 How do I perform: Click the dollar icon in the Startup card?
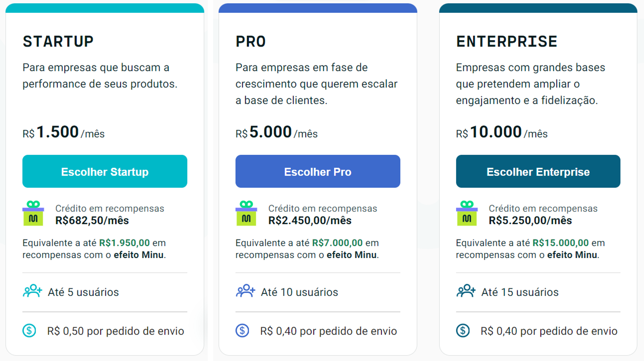[29, 331]
